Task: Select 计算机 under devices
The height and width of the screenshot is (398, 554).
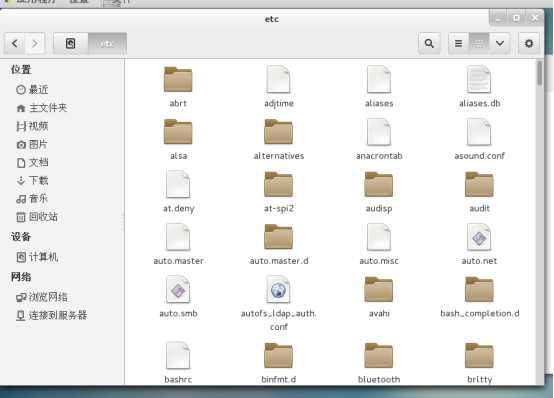Action: click(37, 257)
